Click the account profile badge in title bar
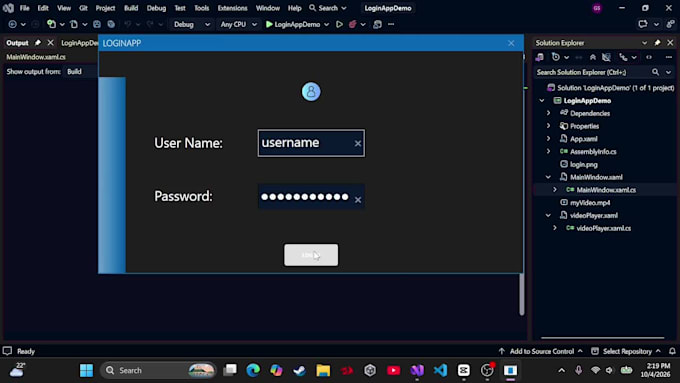 (x=597, y=8)
